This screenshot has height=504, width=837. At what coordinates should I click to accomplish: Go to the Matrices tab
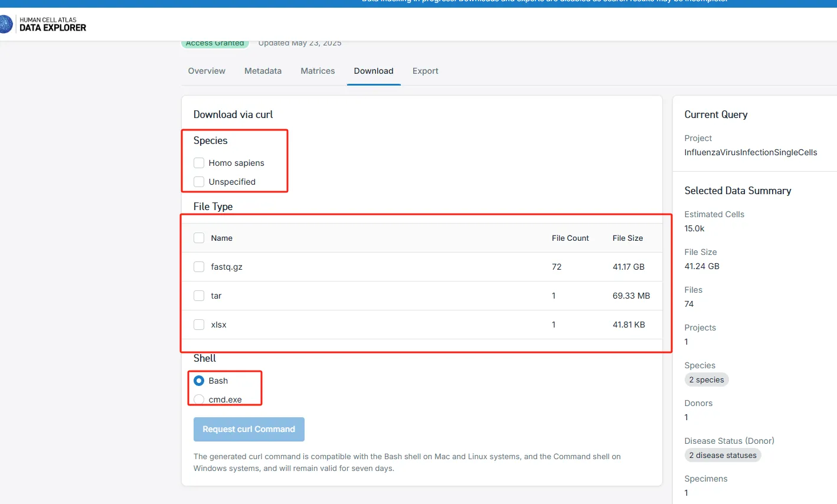318,71
